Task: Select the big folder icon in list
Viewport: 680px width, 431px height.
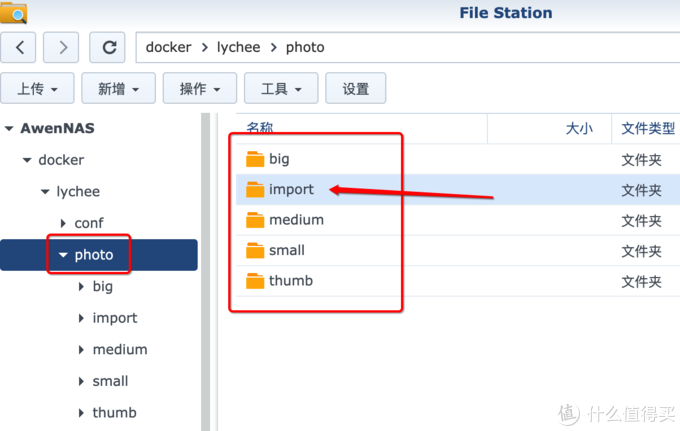Action: [255, 159]
